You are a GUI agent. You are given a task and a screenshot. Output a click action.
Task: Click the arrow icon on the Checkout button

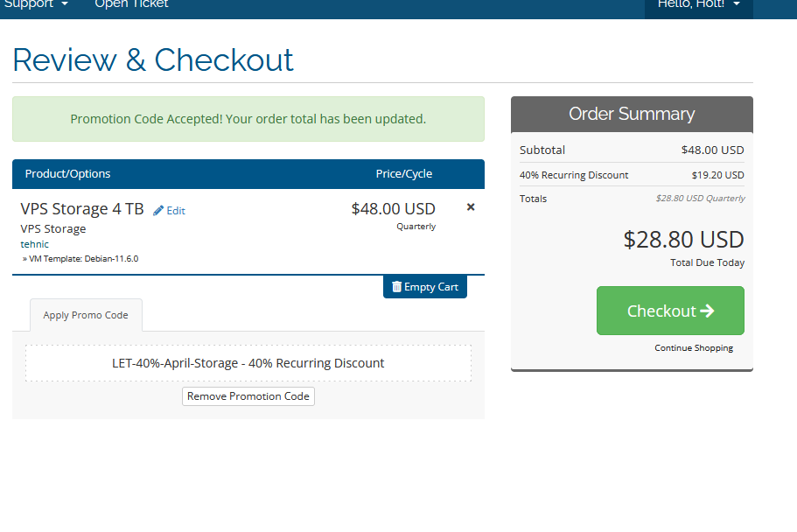[707, 311]
